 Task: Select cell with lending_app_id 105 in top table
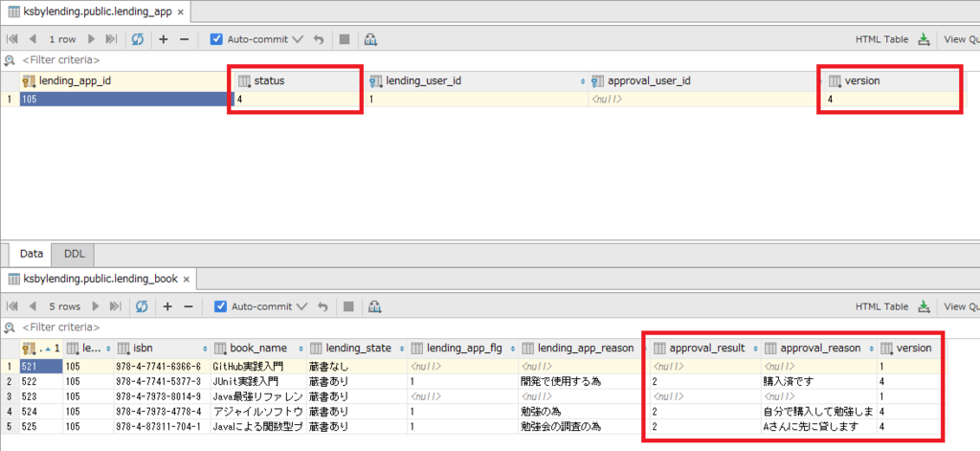click(126, 99)
